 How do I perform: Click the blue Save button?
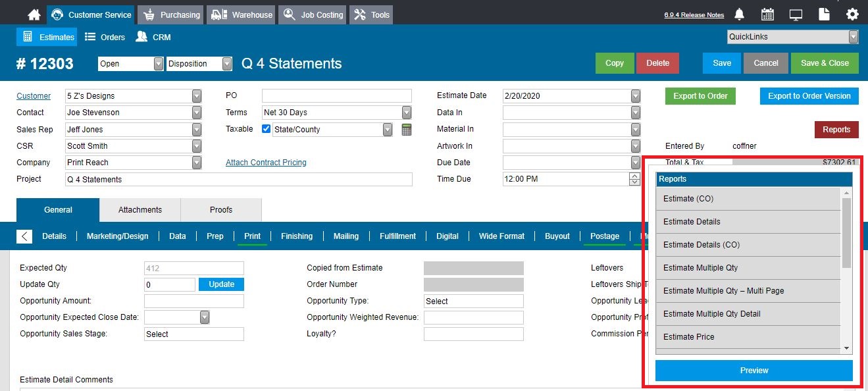[x=722, y=63]
